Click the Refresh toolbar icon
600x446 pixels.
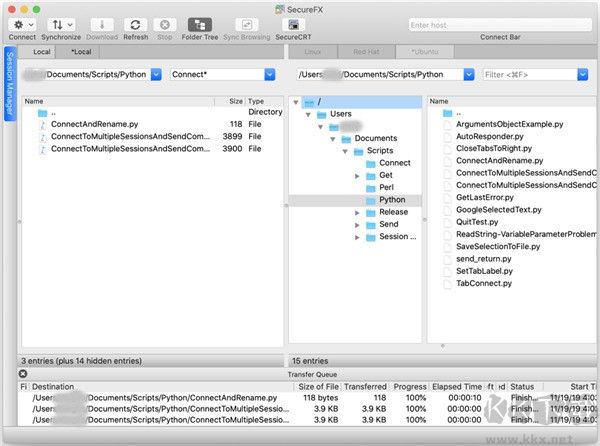135,23
